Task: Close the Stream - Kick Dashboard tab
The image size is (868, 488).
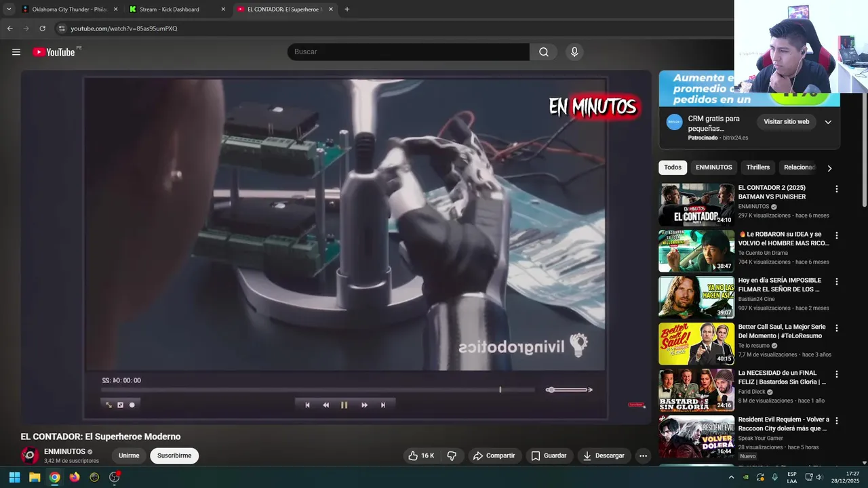Action: (x=223, y=9)
